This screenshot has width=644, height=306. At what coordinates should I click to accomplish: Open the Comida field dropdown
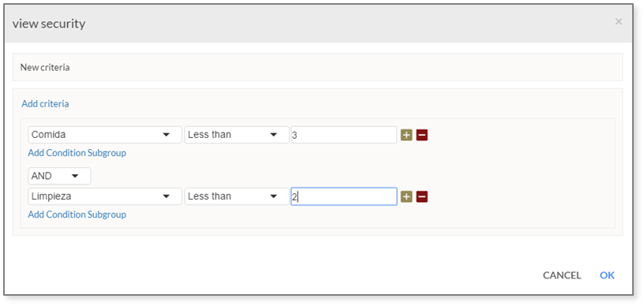pos(105,135)
